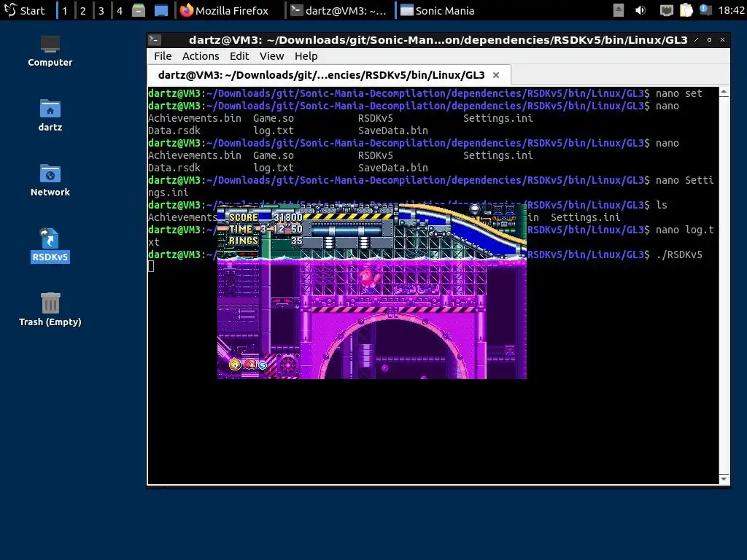Click the SCORE label in Sonic Mania
Image resolution: width=747 pixels, height=560 pixels.
[244, 217]
